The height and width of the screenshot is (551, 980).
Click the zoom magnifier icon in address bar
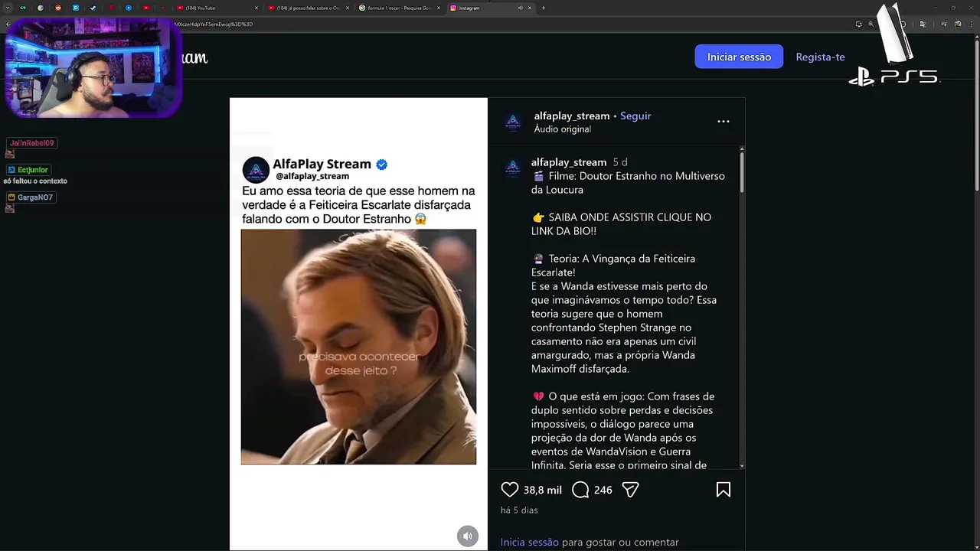point(871,24)
